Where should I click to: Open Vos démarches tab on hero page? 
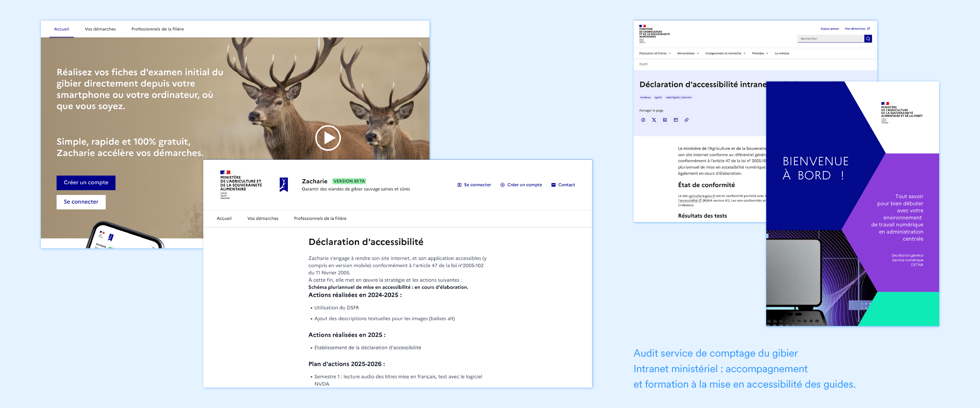point(100,29)
